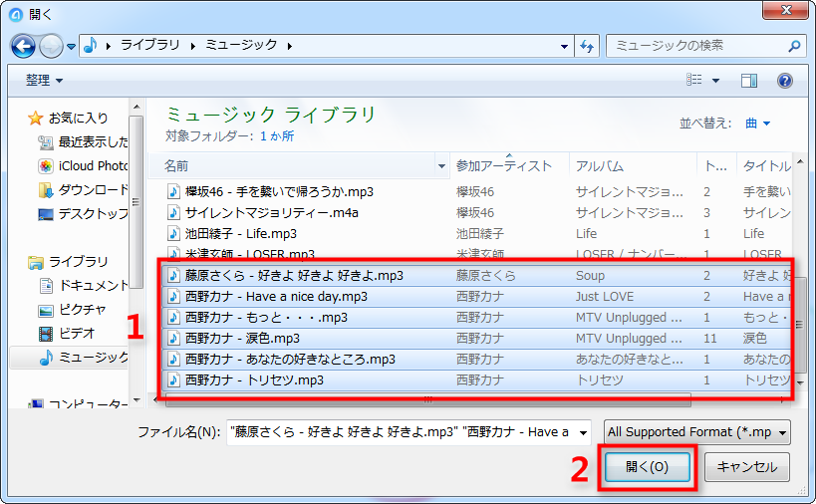Screen dimensions: 816x504
Task: Click the iCloud Photos colorful flower icon
Action: pyautogui.click(x=46, y=166)
